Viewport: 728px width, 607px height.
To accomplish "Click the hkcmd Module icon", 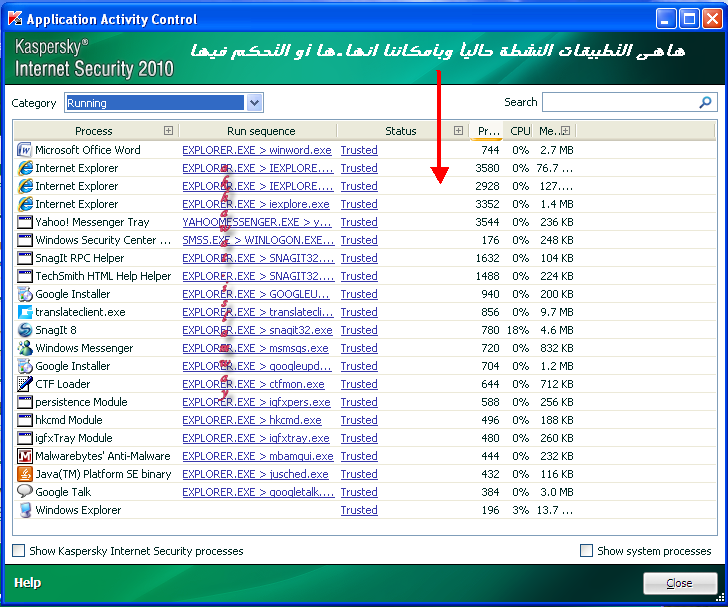I will point(24,420).
